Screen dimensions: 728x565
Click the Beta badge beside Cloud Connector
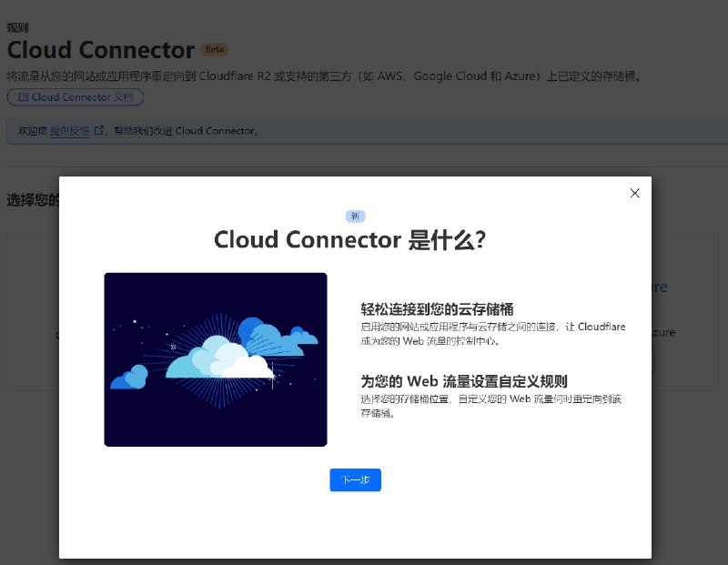tap(214, 49)
